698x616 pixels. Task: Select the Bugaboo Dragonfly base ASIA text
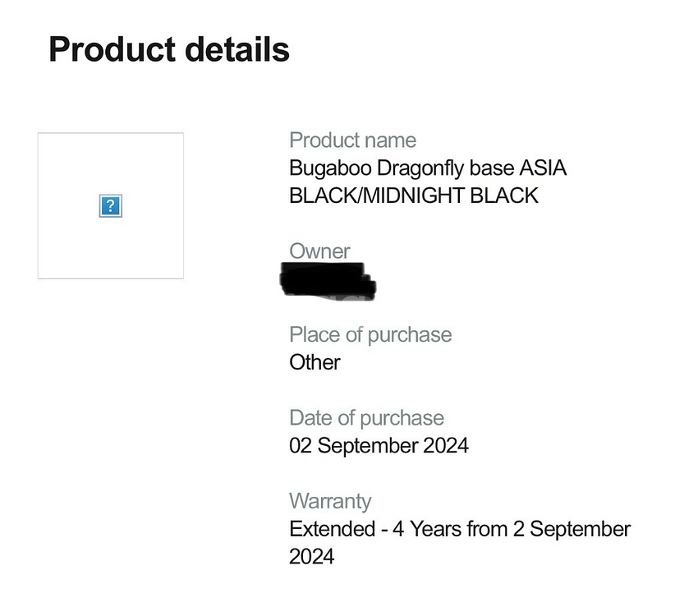(x=428, y=168)
